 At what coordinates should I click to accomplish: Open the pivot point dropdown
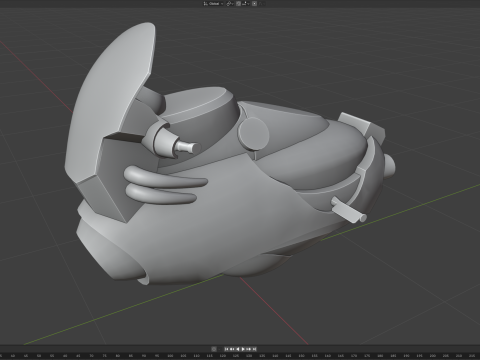(x=229, y=4)
